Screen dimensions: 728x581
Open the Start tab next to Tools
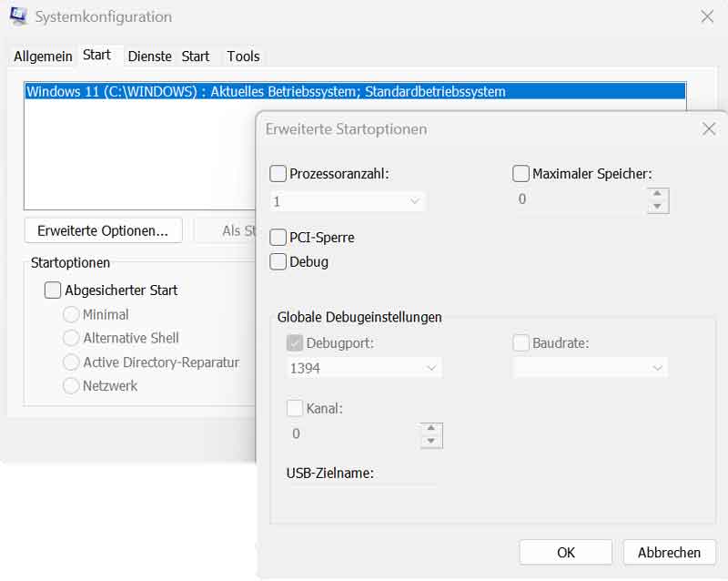pos(196,56)
